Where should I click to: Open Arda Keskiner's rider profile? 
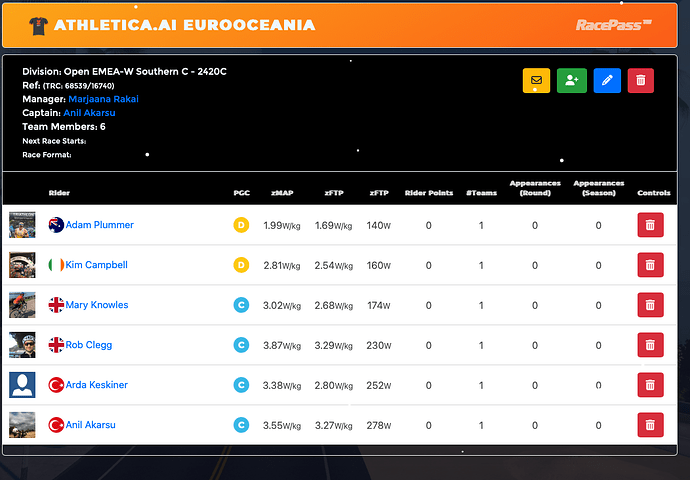coord(96,385)
